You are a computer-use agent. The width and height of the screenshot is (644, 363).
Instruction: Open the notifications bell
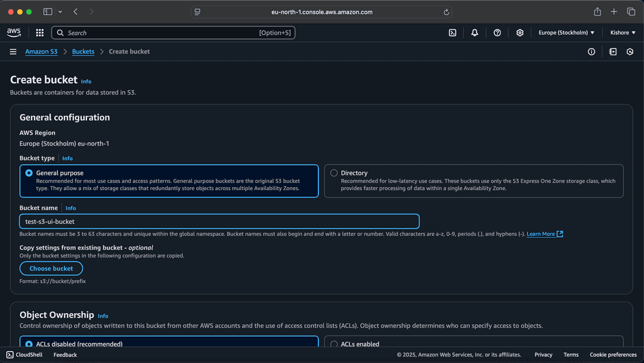475,33
